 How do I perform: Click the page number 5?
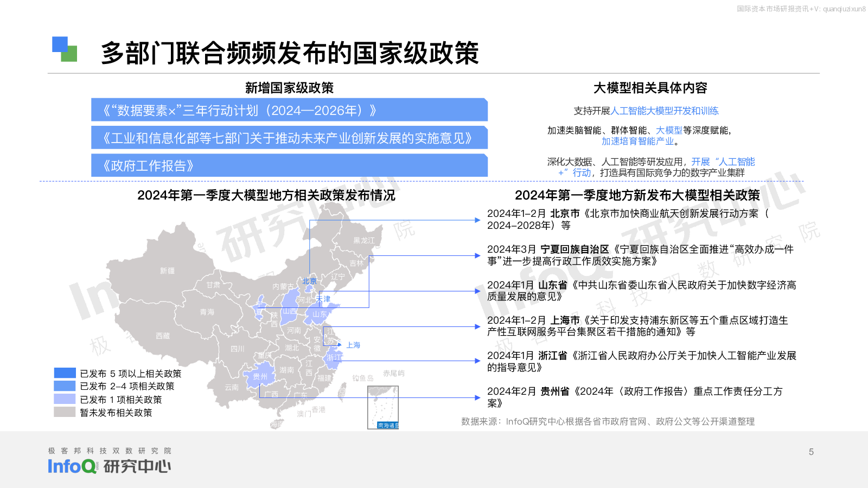[811, 452]
